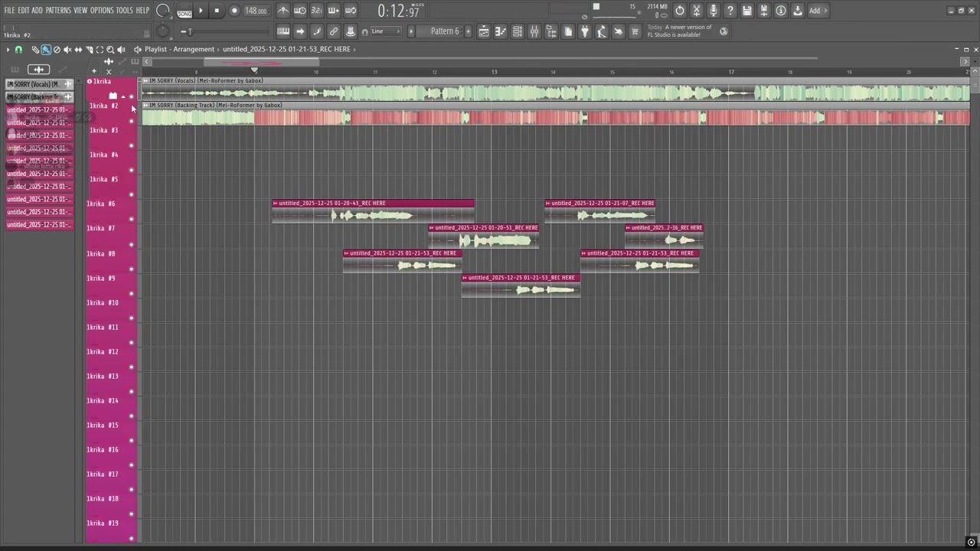The width and height of the screenshot is (980, 551).
Task: Collapse the 1krika track group arrow
Action: (123, 96)
